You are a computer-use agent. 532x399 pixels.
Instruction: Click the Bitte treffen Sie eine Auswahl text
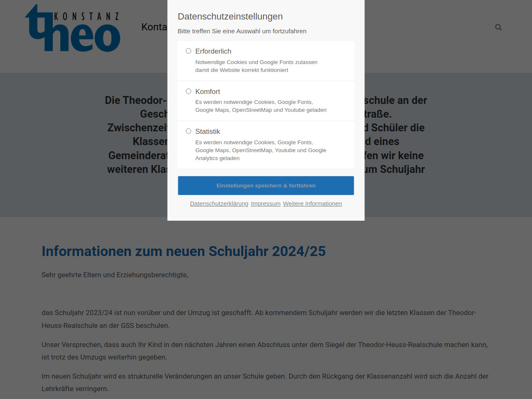point(242,31)
